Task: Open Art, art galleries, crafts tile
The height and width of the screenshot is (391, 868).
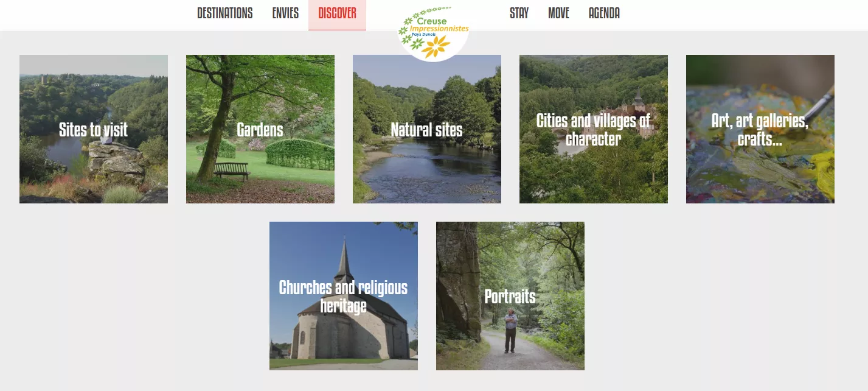Action: click(760, 129)
